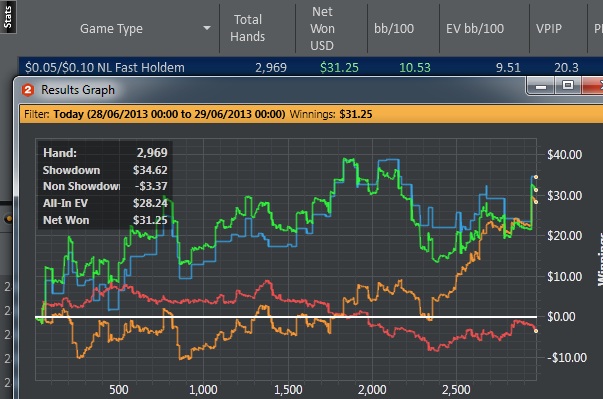Click the Today date filter text
The width and height of the screenshot is (603, 399).
click(169, 114)
